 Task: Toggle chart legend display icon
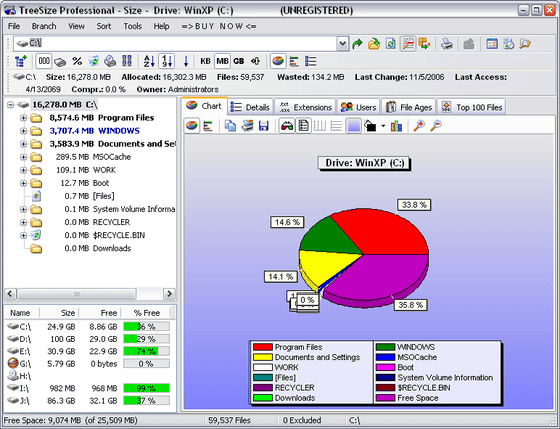click(x=303, y=126)
